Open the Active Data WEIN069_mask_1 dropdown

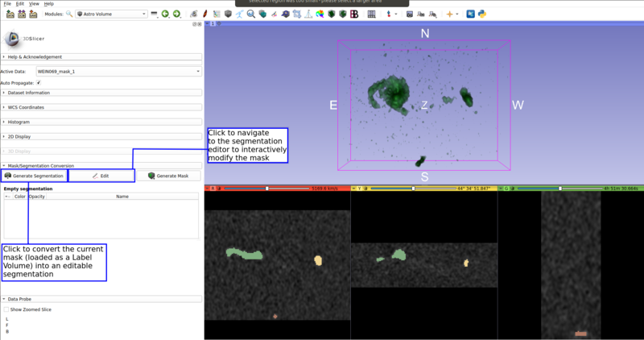coord(119,72)
